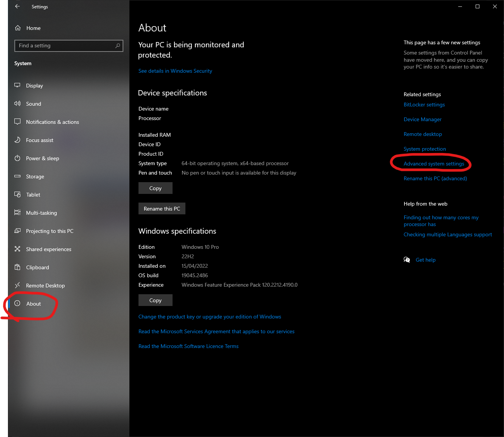Image resolution: width=504 pixels, height=437 pixels.
Task: Select Shared experiences in sidebar
Action: click(68, 249)
